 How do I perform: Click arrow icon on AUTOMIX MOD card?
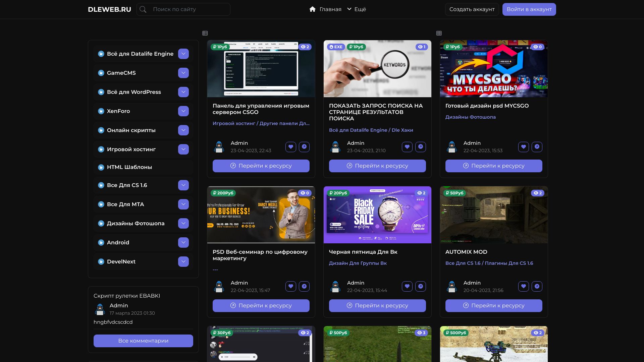pos(537,286)
